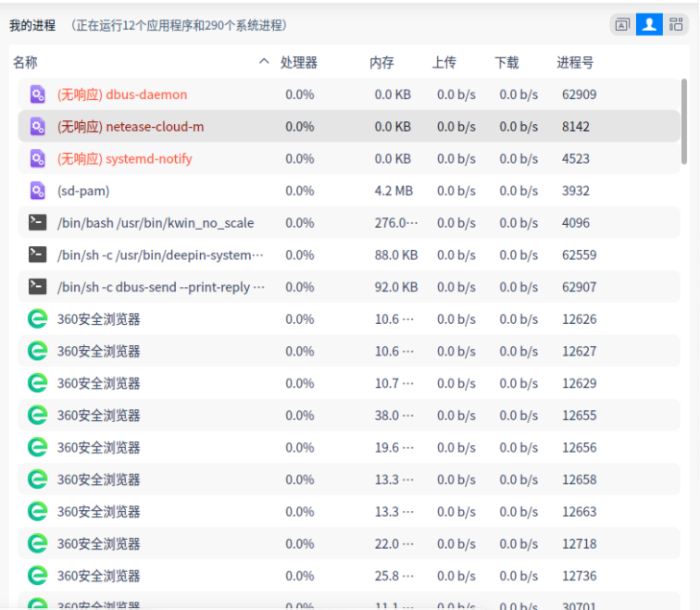
Task: Click 360 browser icon for PID 12629
Action: 37,383
